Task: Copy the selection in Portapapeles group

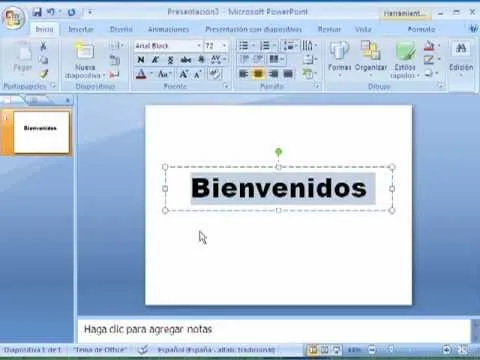Action: [x=43, y=60]
